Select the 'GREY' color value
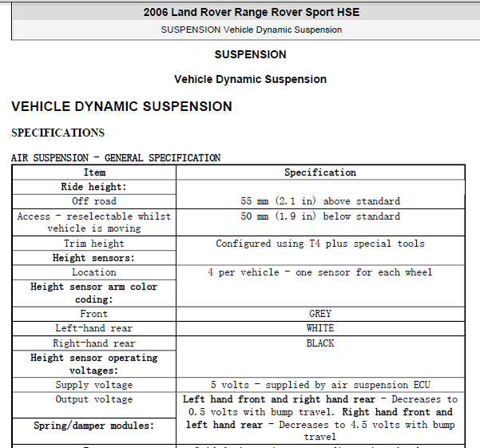Screen dimensions: 480x448 click(320, 314)
